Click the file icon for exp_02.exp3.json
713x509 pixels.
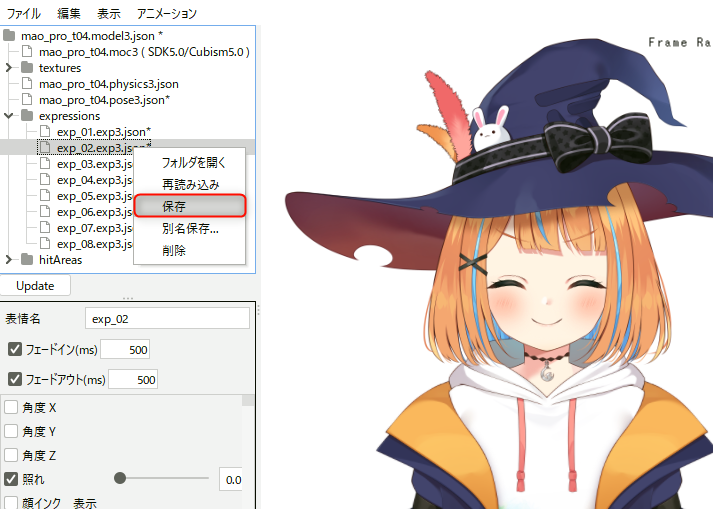click(x=46, y=148)
